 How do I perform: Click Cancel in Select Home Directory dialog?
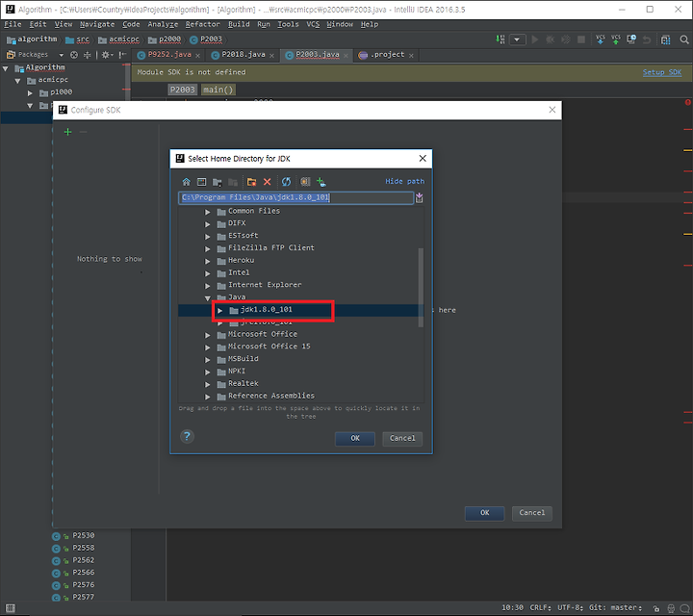[402, 438]
